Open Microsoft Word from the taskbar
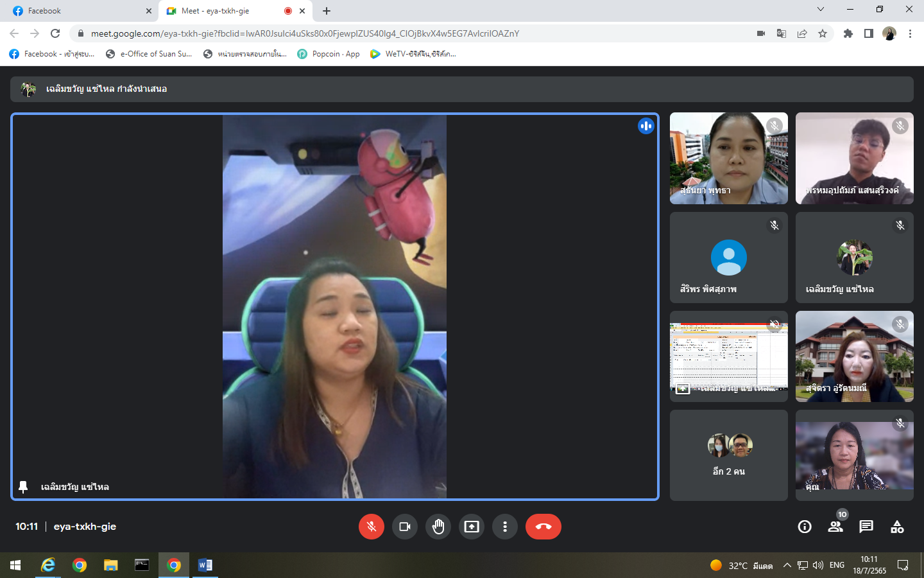Screen dimensions: 924x578 pos(205,565)
